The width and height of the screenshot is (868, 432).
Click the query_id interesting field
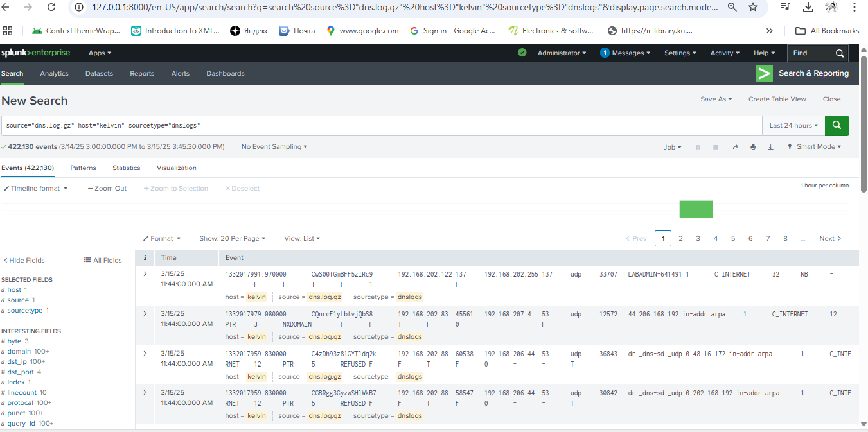[22, 423]
